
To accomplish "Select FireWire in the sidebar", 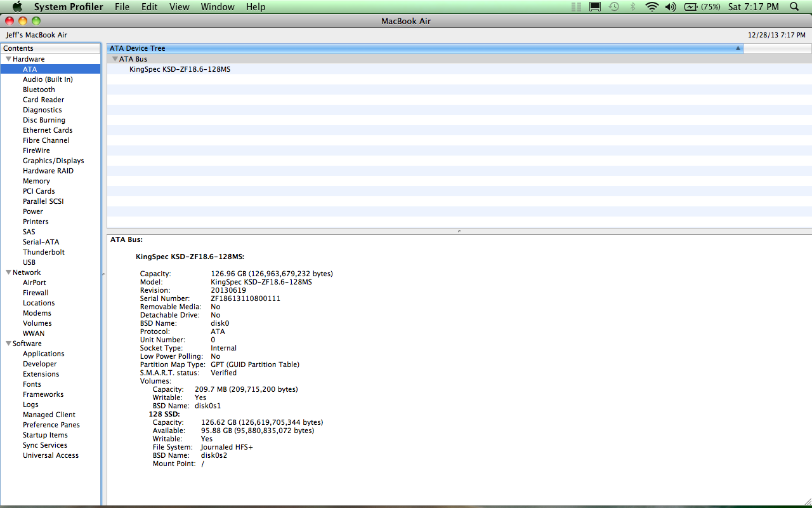I will [x=36, y=150].
